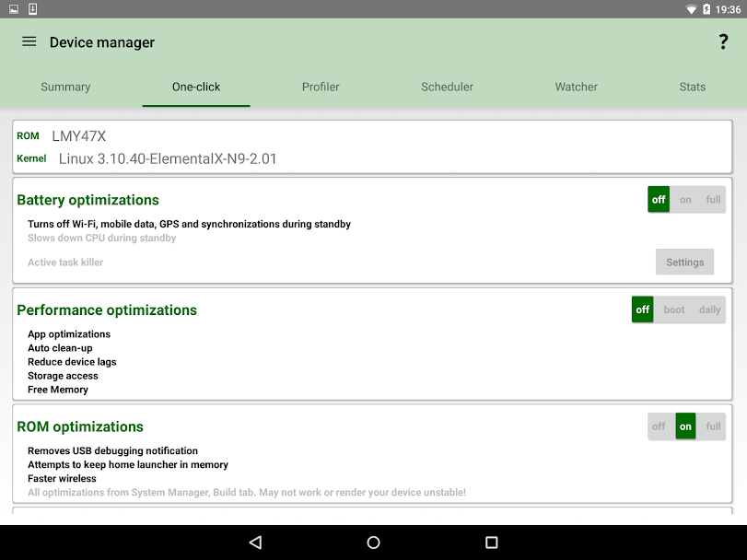Screen dimensions: 747x560
Task: Open recent apps with the square button
Action: pos(493,542)
